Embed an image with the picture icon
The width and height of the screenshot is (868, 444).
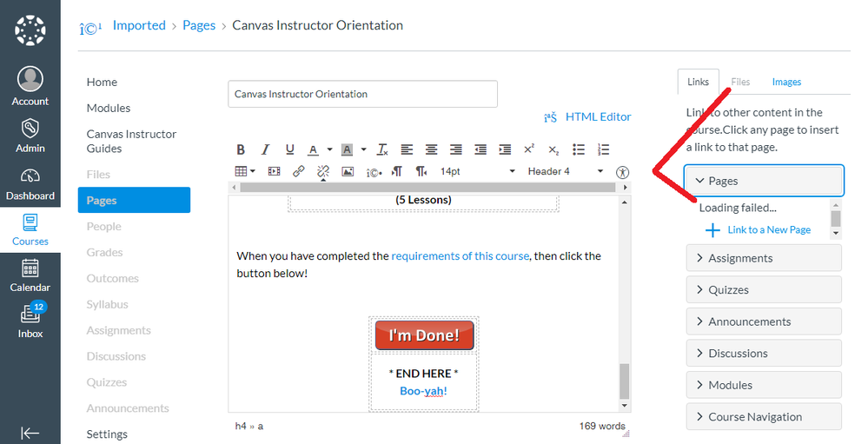348,172
